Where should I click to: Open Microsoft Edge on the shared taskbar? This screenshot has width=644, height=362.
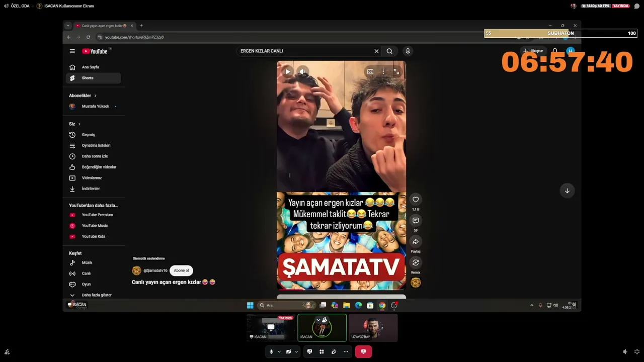(x=358, y=305)
